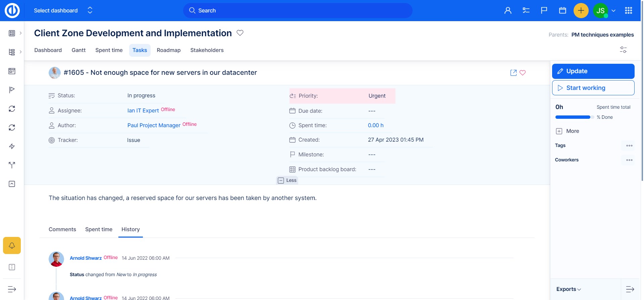This screenshot has height=300, width=644.
Task: Click the user profile icon in header
Action: pos(508,11)
